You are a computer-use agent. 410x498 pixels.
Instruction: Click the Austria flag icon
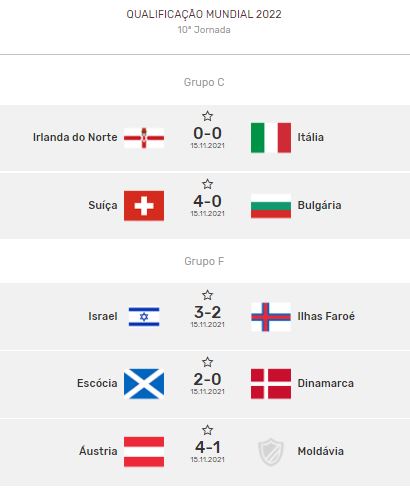click(144, 452)
